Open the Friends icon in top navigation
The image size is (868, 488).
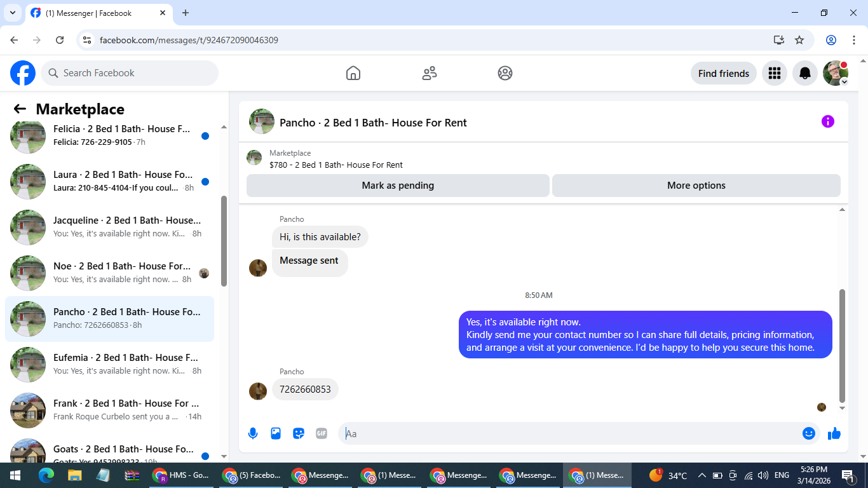tap(430, 73)
